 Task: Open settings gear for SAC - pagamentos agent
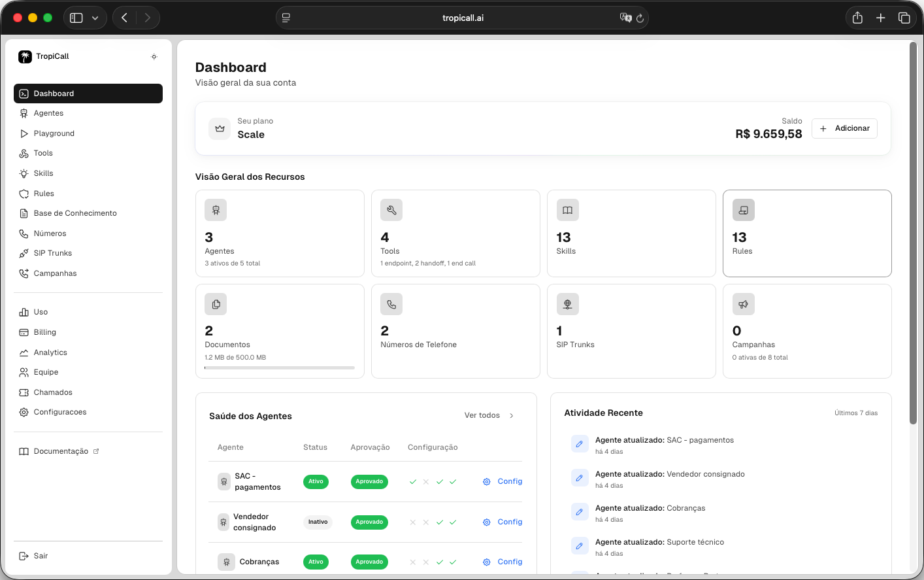(x=486, y=481)
